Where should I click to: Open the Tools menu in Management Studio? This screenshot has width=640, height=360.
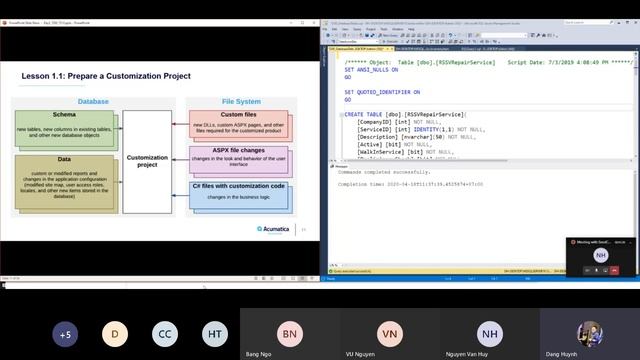click(384, 29)
